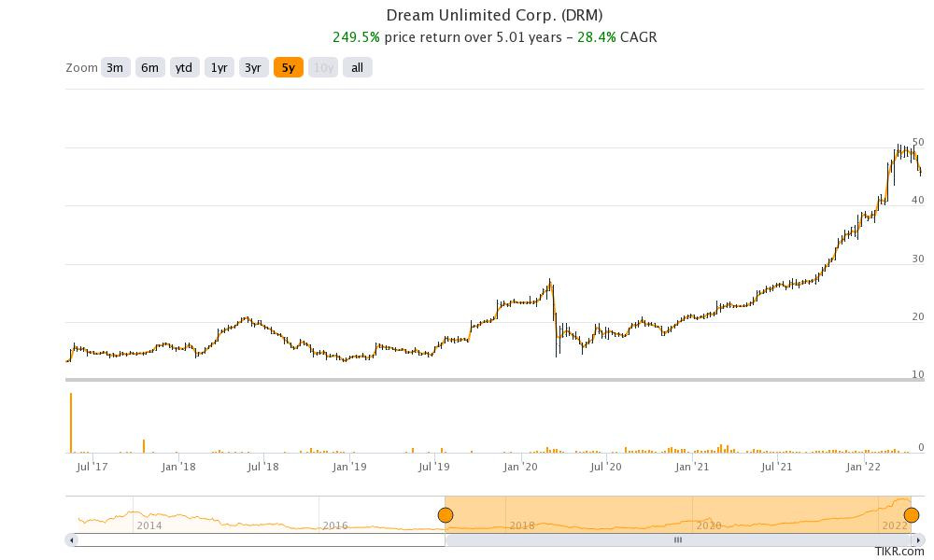
Task: Show all available price history
Action: pyautogui.click(x=358, y=68)
